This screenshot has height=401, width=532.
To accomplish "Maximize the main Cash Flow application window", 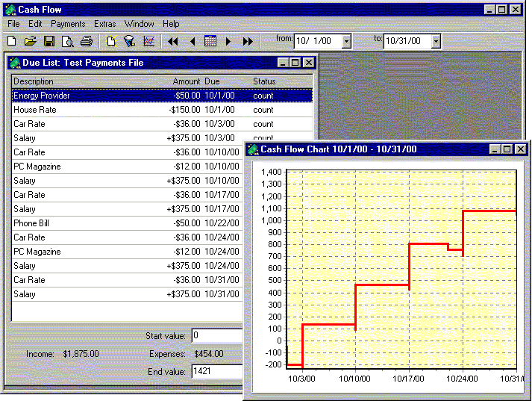I will pyautogui.click(x=502, y=10).
